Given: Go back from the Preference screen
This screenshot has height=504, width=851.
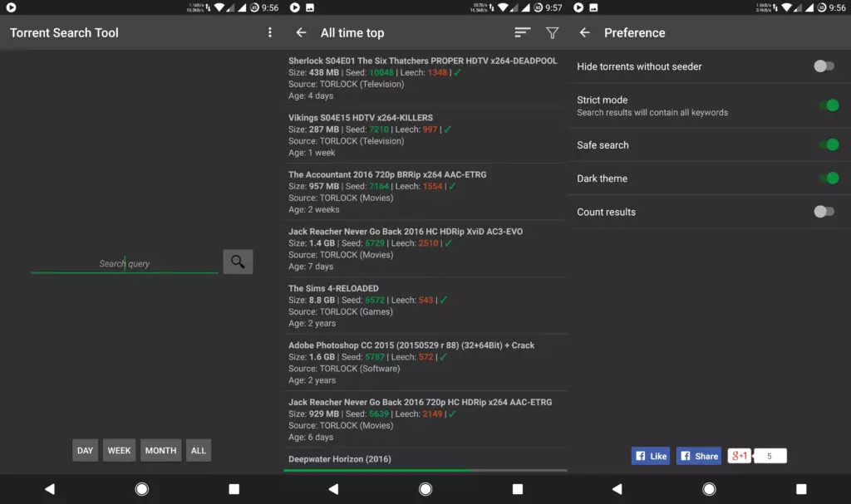Looking at the screenshot, I should [x=584, y=32].
